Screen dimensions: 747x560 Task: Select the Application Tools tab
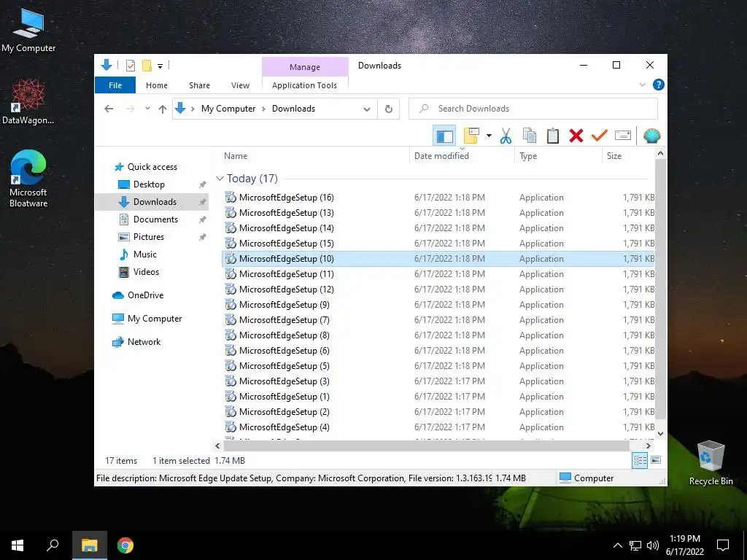[304, 85]
